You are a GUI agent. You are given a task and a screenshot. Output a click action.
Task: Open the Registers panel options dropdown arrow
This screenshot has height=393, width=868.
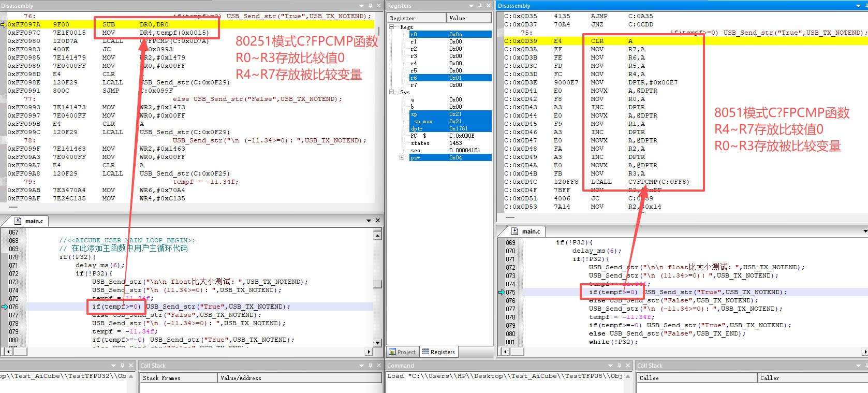coord(471,6)
